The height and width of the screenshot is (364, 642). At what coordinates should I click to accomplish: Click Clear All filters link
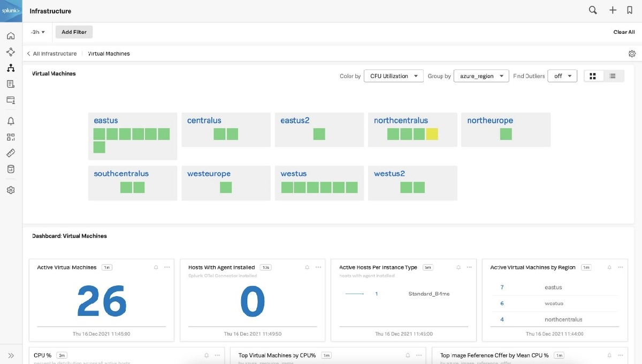click(x=624, y=32)
